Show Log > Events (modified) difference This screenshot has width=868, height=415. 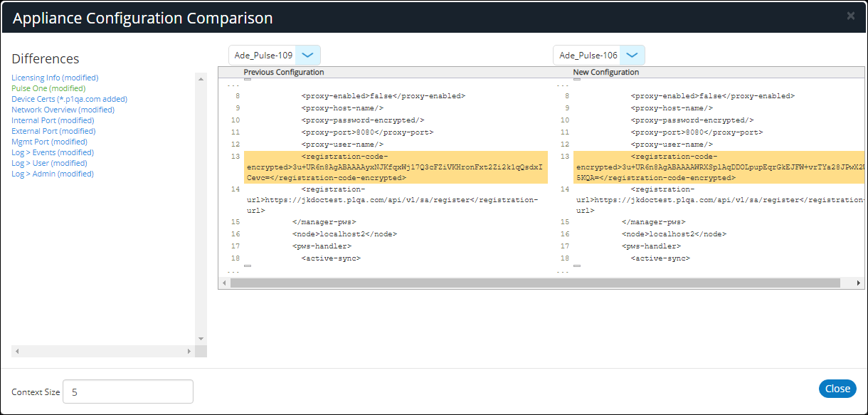click(53, 152)
